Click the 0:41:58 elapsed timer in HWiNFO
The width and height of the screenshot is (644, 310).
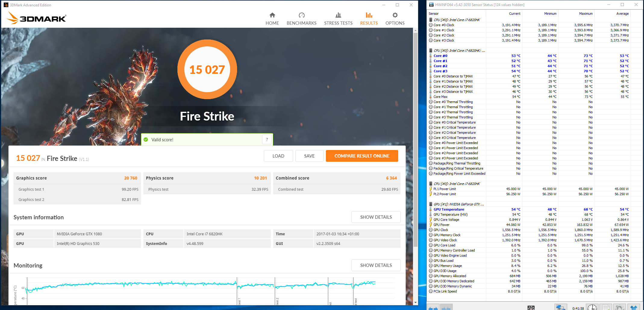point(578,308)
